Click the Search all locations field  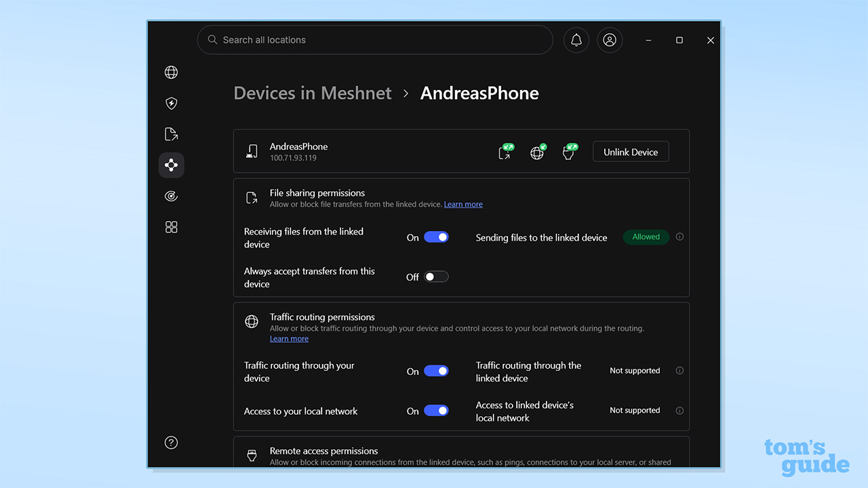pos(375,40)
